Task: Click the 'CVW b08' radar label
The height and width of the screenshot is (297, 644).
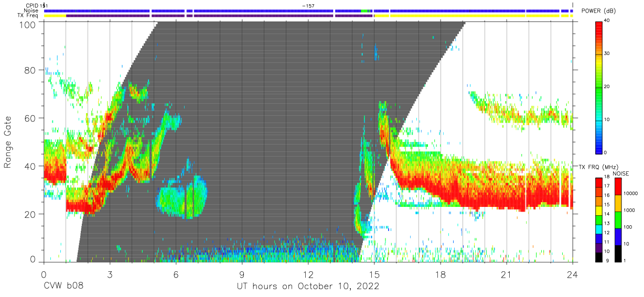Action: pyautogui.click(x=63, y=287)
